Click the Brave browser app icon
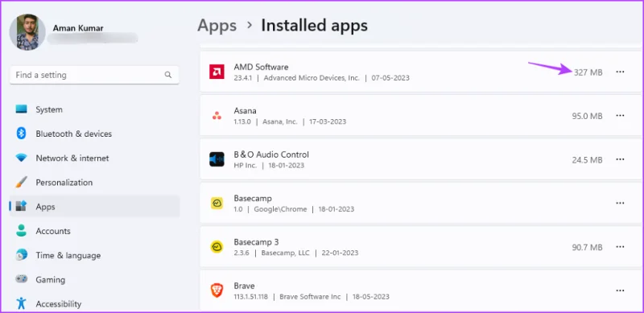Screen dimensions: 644x313 (217, 290)
